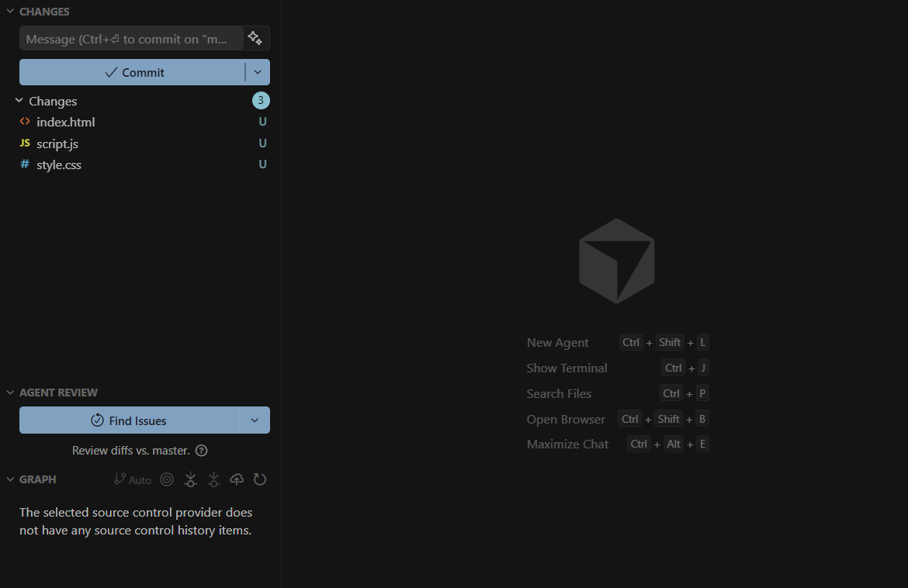
Task: Click the source control history message text
Action: point(136,521)
